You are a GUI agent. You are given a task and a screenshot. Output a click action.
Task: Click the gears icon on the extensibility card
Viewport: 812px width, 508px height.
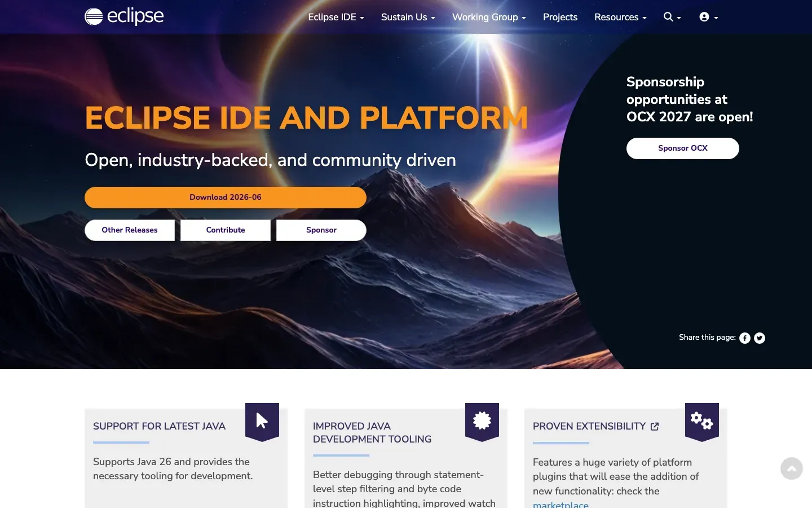(702, 421)
